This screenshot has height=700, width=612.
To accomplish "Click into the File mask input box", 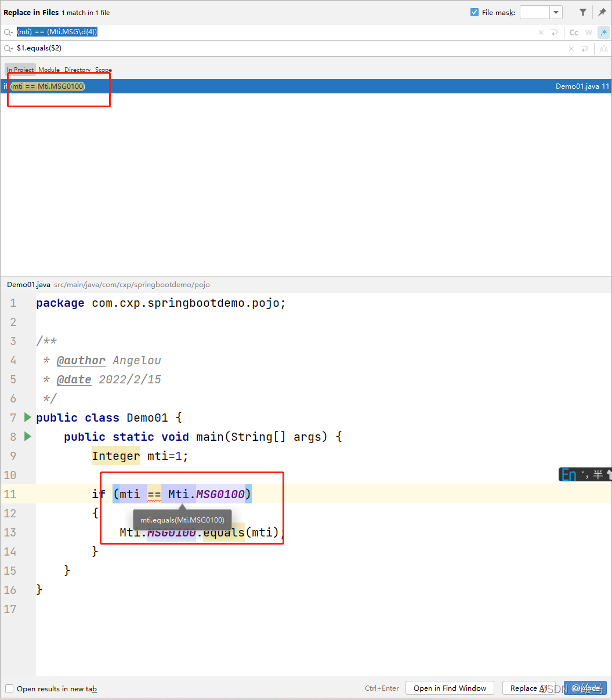I will pos(535,12).
